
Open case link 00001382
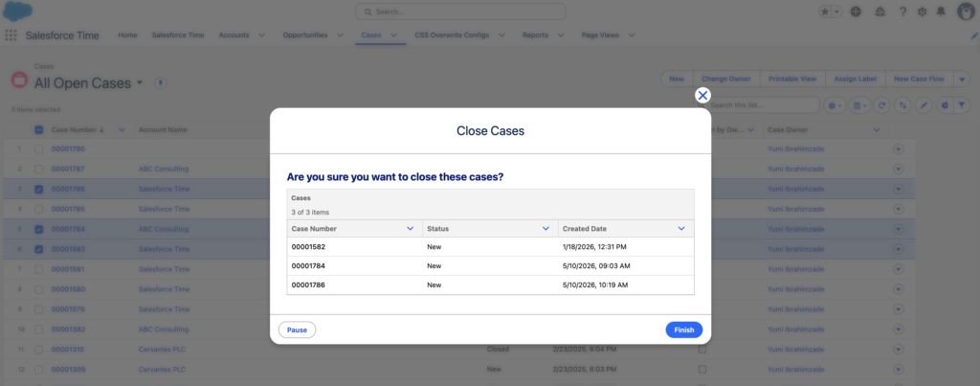pyautogui.click(x=68, y=329)
